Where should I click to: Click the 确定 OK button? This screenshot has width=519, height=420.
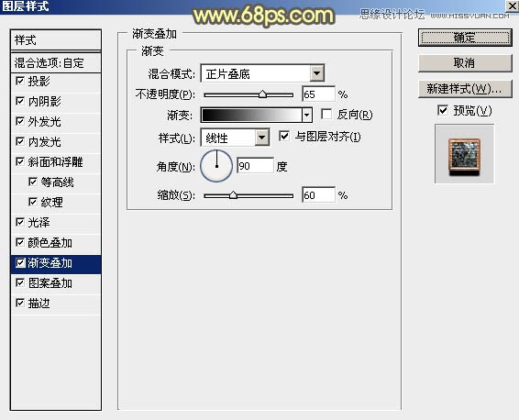pos(465,38)
